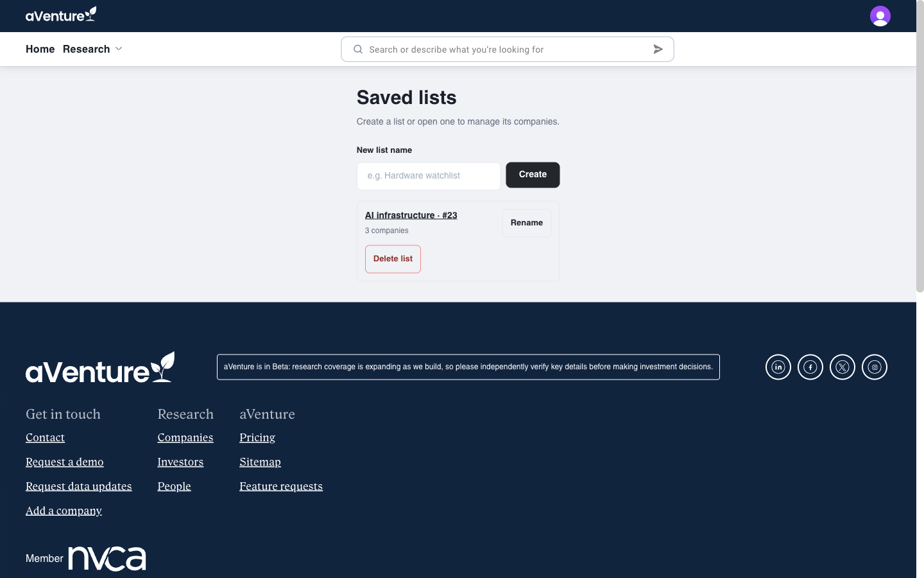Go to Home in the navigation bar

click(40, 49)
